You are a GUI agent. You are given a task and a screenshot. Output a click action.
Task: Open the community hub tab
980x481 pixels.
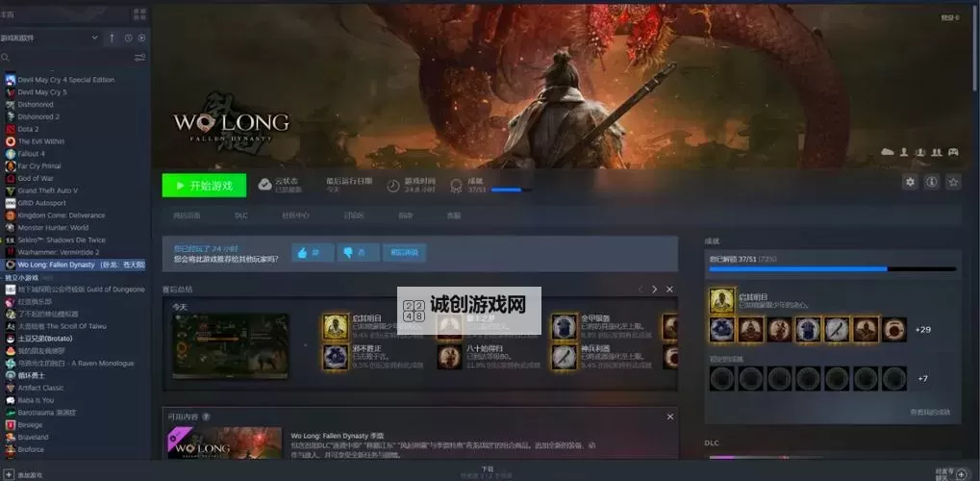pyautogui.click(x=295, y=215)
